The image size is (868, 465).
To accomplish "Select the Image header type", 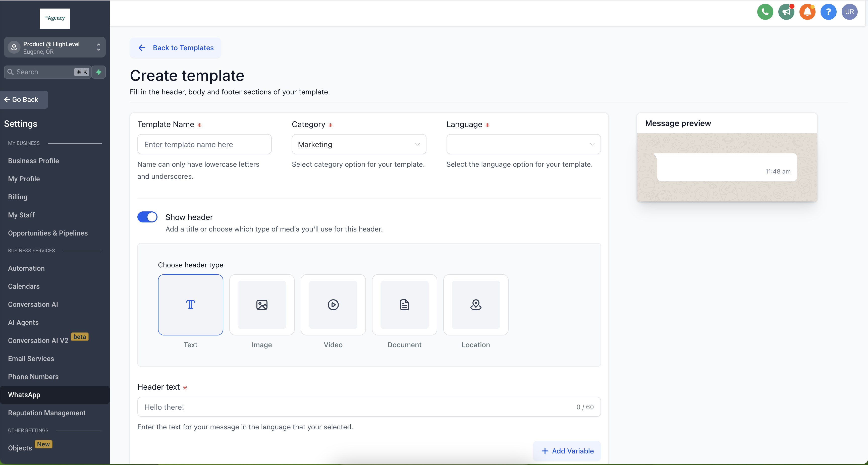I will [x=261, y=305].
